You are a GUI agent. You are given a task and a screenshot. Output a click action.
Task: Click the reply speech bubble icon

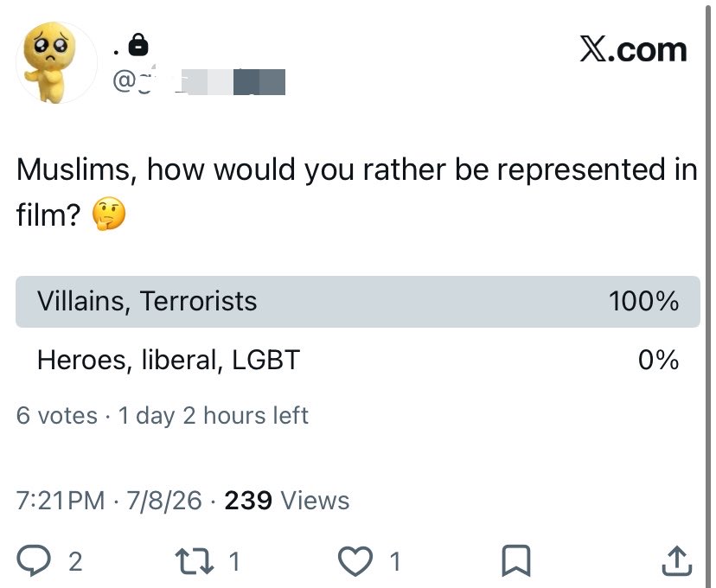click(x=34, y=560)
